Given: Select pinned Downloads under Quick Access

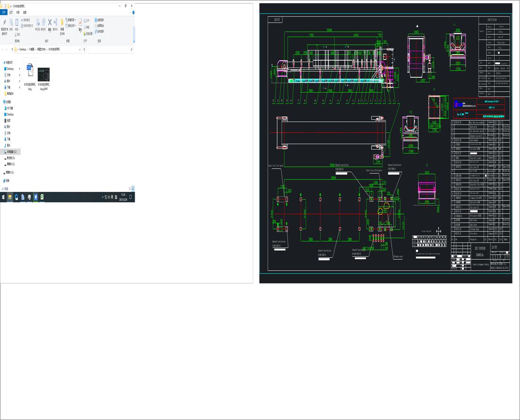Looking at the screenshot, I should pyautogui.click(x=8, y=88).
